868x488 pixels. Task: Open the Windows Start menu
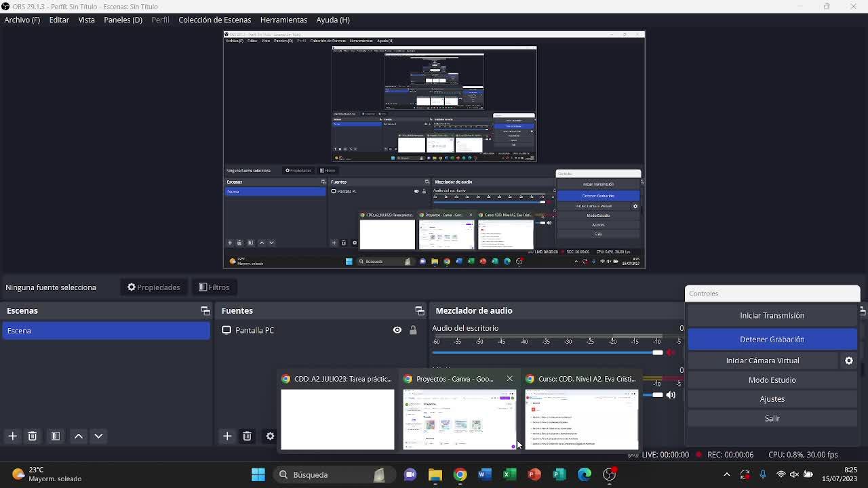coord(258,474)
